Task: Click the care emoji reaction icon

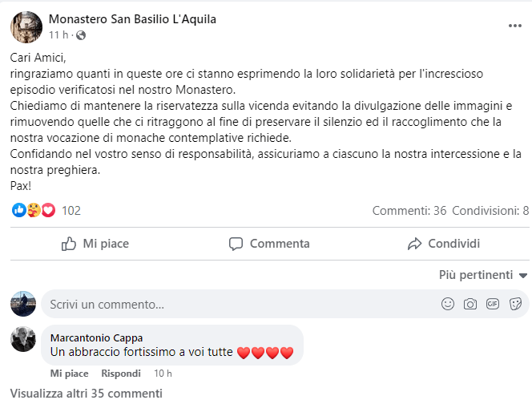Action: pos(34,211)
